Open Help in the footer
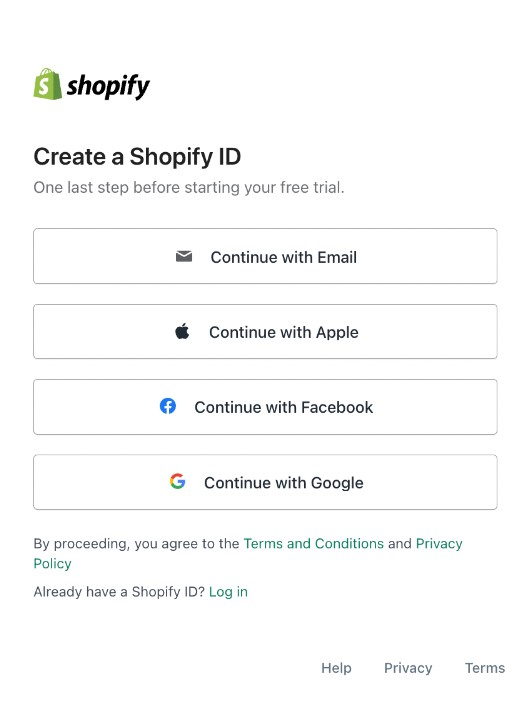 click(x=336, y=668)
